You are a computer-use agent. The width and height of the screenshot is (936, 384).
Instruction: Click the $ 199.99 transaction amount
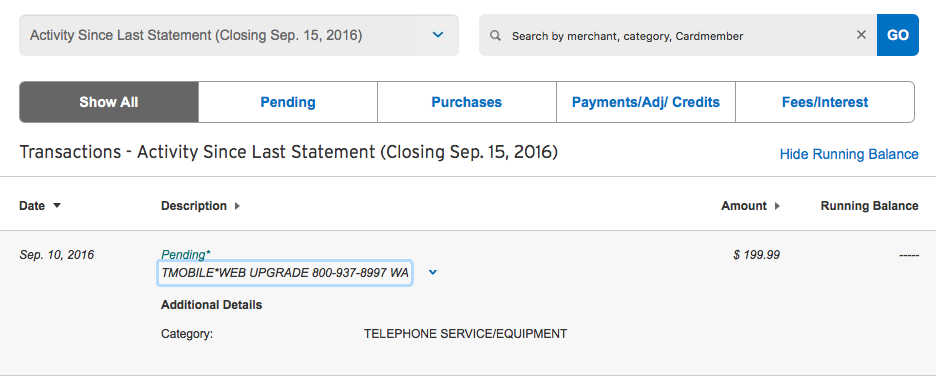click(x=756, y=255)
